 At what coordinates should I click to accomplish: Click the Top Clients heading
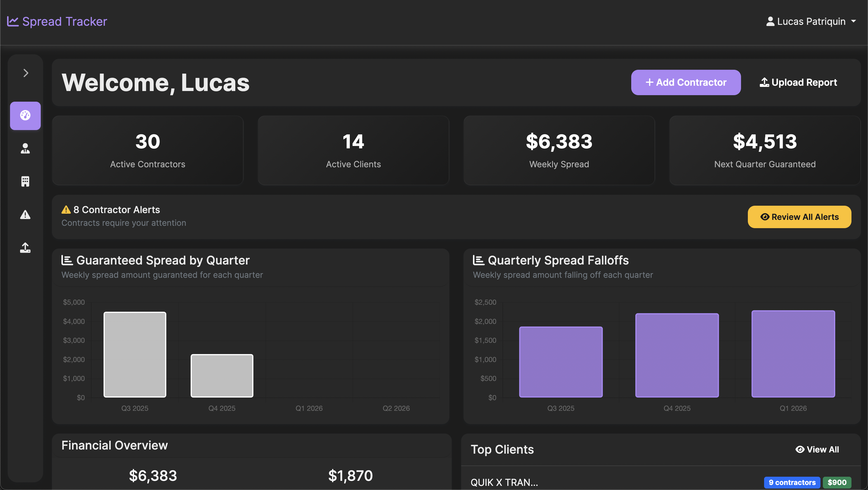coord(502,449)
